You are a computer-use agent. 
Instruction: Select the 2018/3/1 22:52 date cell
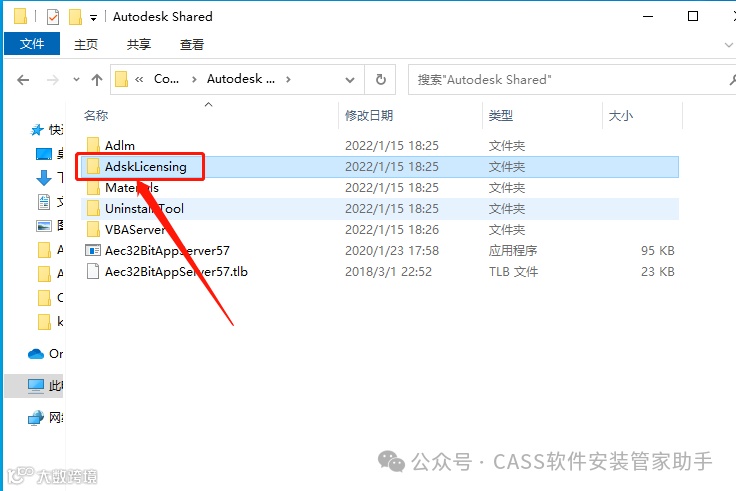click(388, 271)
